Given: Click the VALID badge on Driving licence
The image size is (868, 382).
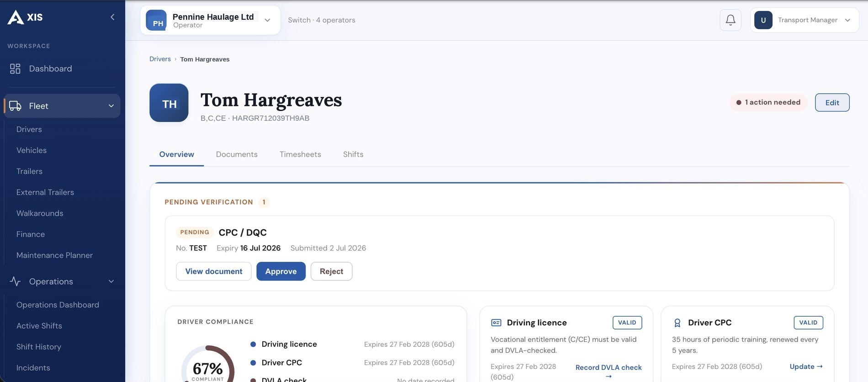Looking at the screenshot, I should pyautogui.click(x=627, y=323).
